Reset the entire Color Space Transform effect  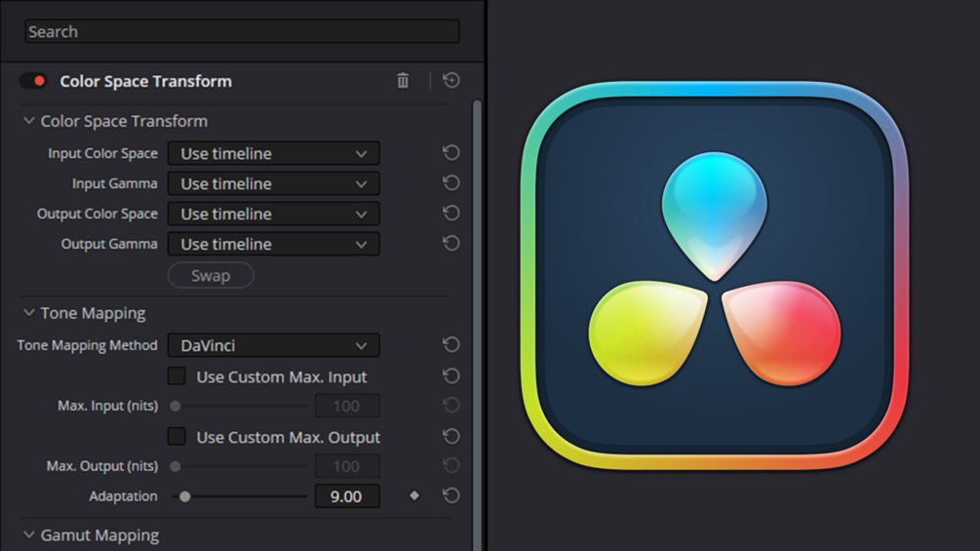(x=451, y=81)
